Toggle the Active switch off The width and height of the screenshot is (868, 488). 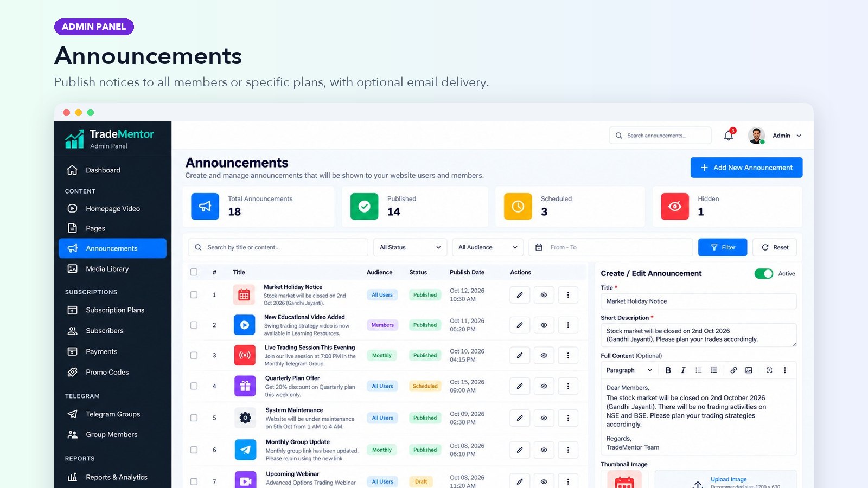coord(764,274)
